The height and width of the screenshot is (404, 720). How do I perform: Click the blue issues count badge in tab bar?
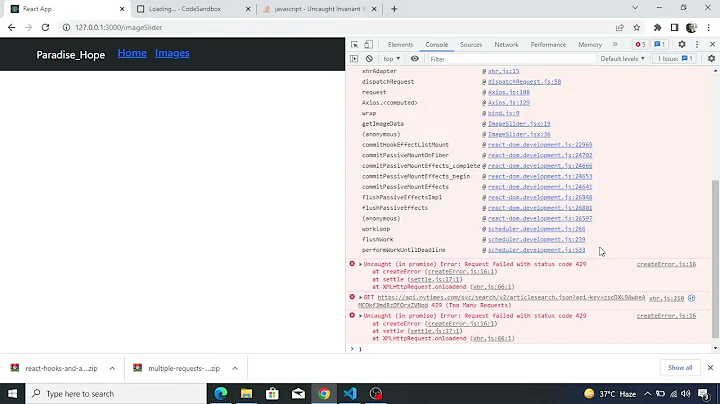[659, 45]
